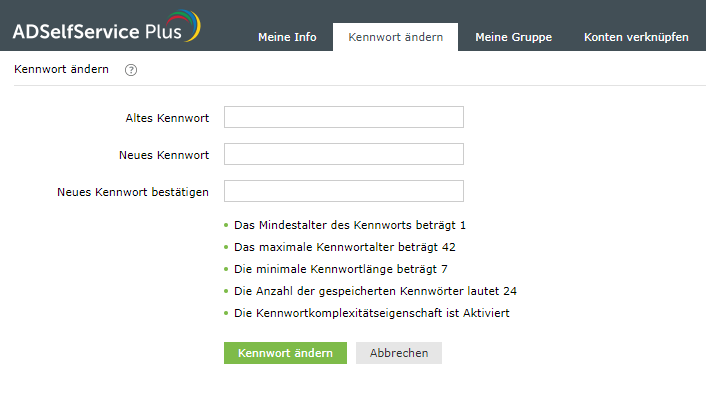Go to the Konten verknüpfen tab

(636, 37)
